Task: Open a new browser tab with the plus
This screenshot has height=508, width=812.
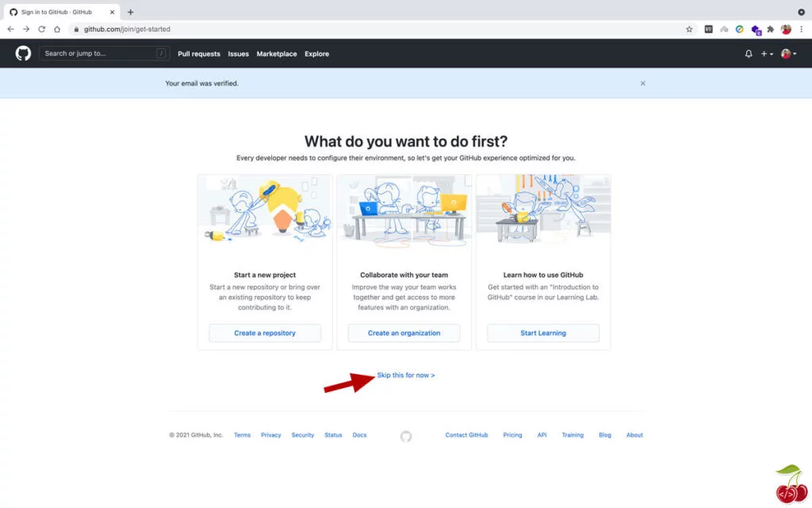Action: click(131, 12)
